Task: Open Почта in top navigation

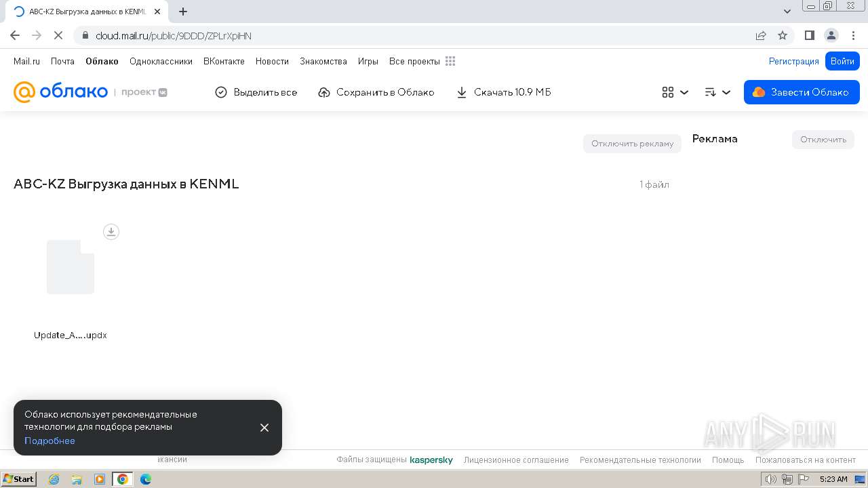Action: tap(62, 61)
